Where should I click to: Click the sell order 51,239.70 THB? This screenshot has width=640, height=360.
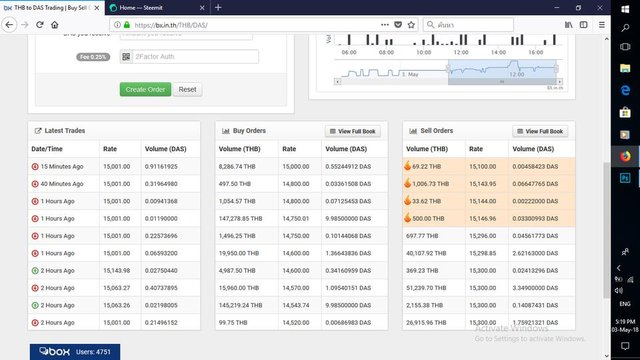pyautogui.click(x=426, y=288)
